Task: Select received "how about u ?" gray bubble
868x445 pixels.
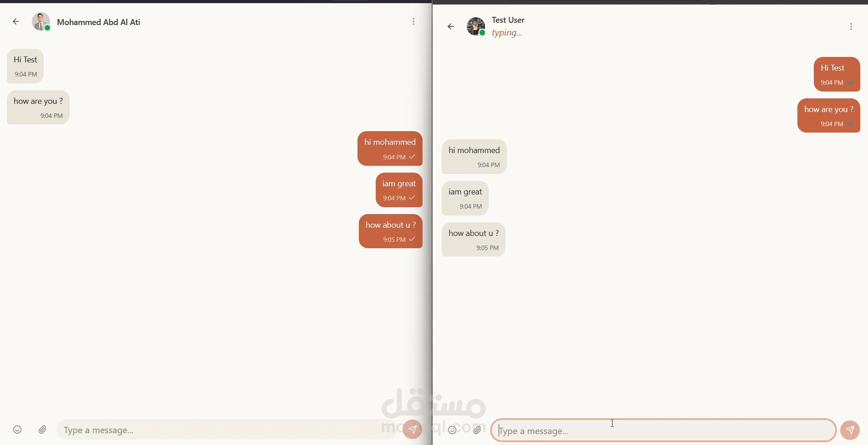Action: (x=474, y=240)
